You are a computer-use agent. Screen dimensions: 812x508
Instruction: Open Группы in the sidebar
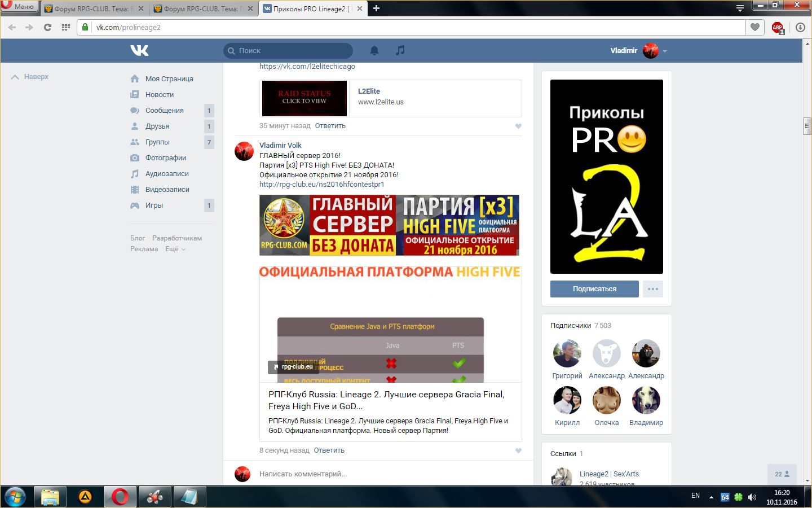pos(157,142)
